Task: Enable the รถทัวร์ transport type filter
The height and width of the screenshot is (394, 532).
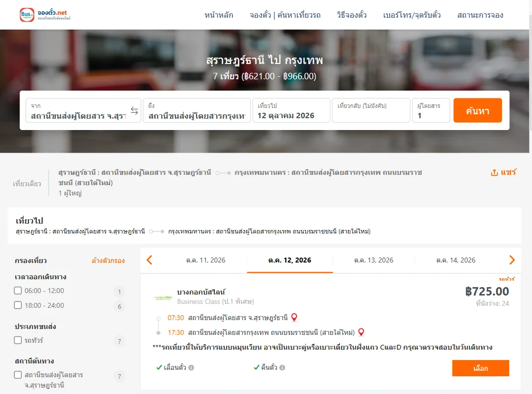Action: point(18,340)
